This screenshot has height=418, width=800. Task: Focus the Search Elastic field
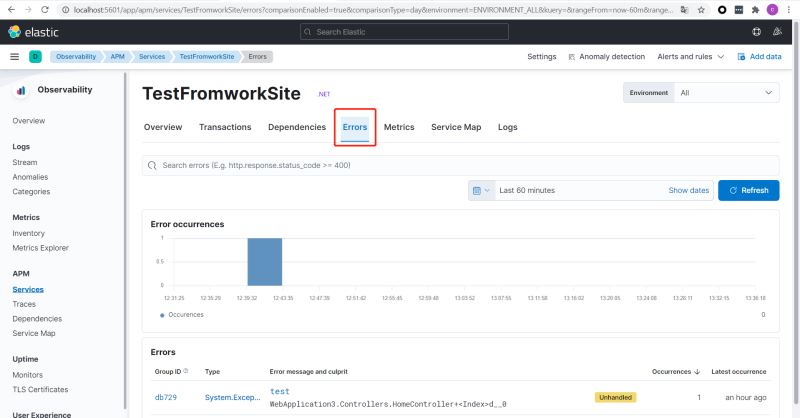[404, 32]
